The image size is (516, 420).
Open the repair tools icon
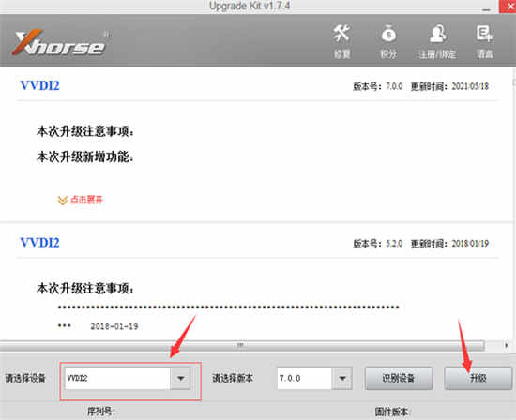(x=341, y=33)
